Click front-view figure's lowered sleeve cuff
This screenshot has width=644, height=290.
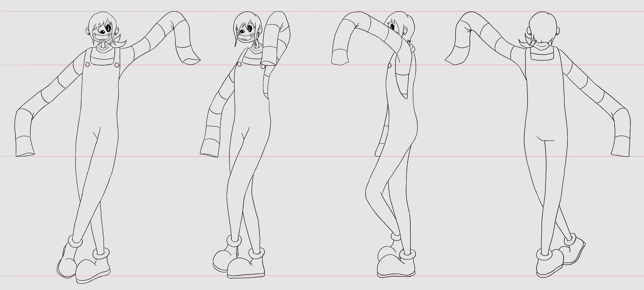(24, 147)
